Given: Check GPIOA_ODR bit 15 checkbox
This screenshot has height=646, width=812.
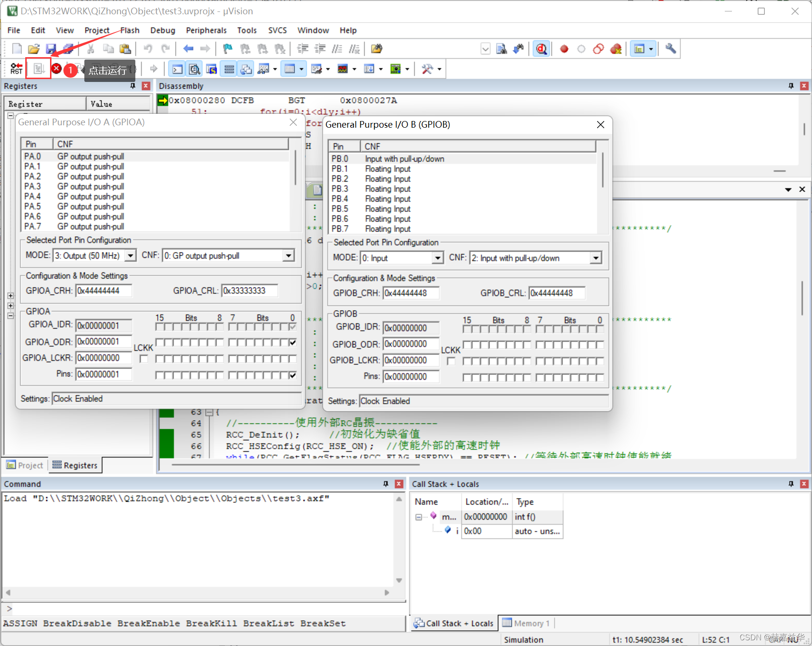Looking at the screenshot, I should (160, 343).
